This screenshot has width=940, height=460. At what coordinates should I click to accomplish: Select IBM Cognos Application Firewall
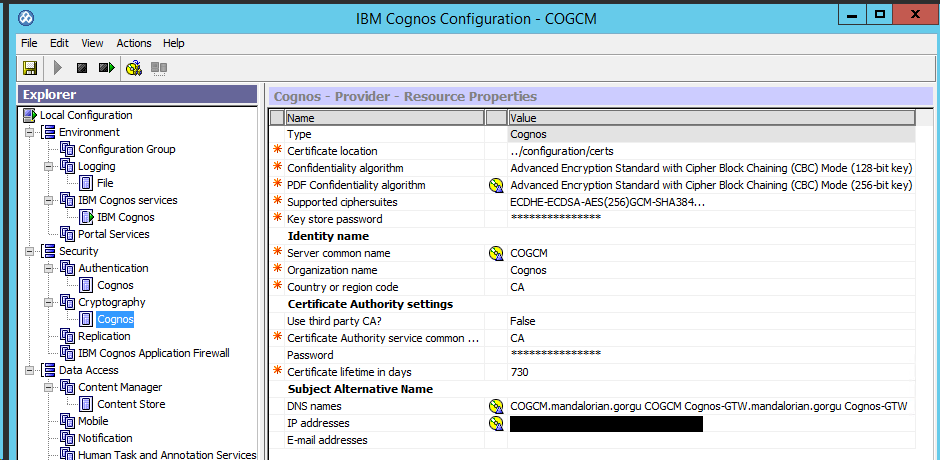(x=153, y=353)
